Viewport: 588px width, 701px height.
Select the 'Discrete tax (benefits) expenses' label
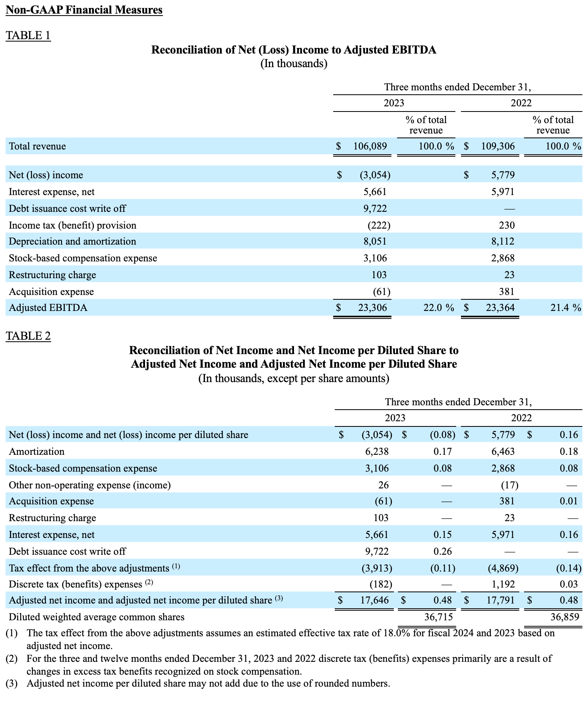pyautogui.click(x=81, y=584)
